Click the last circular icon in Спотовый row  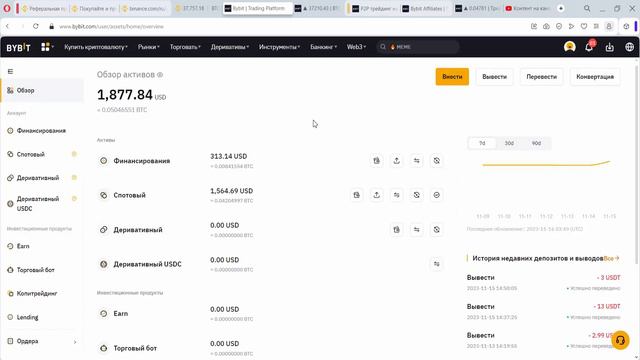436,195
